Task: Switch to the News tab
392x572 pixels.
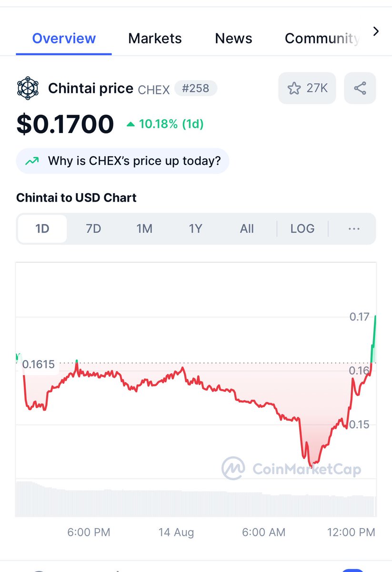Action: (233, 39)
